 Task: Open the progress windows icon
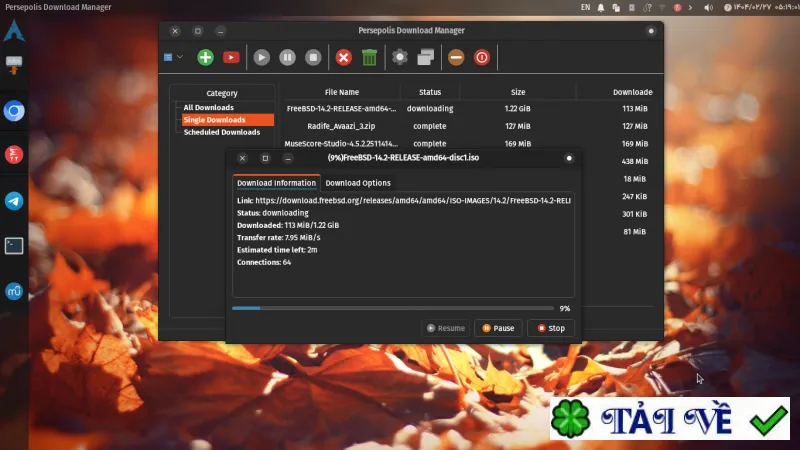click(x=426, y=57)
